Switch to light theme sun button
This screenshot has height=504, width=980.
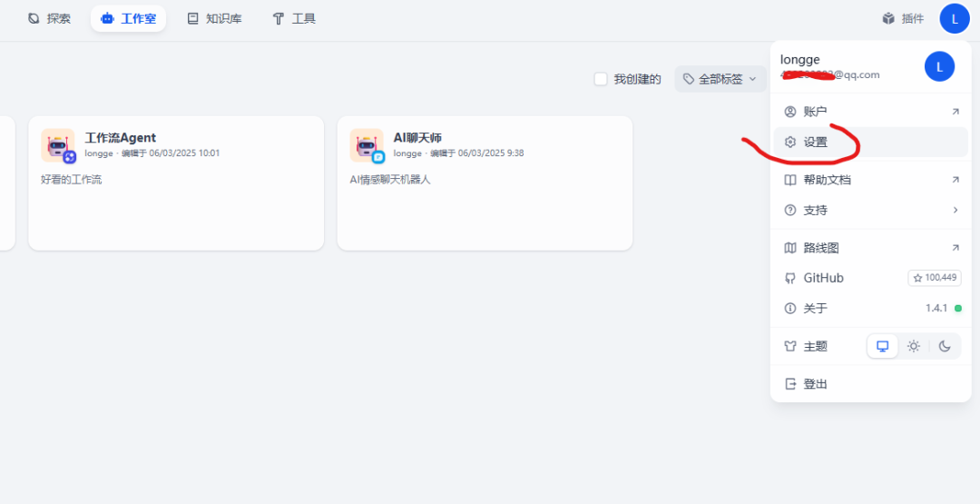tap(914, 346)
